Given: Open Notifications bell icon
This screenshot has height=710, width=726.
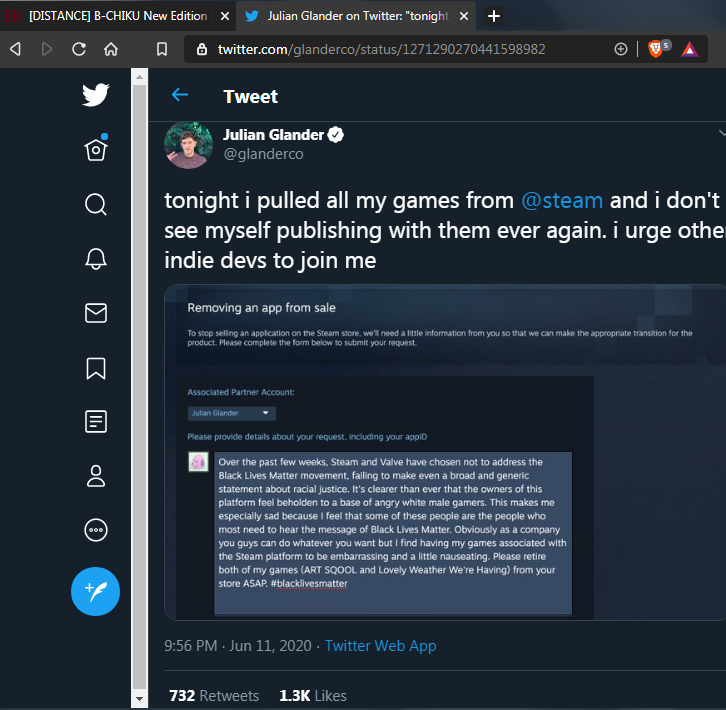Looking at the screenshot, I should pos(96,259).
